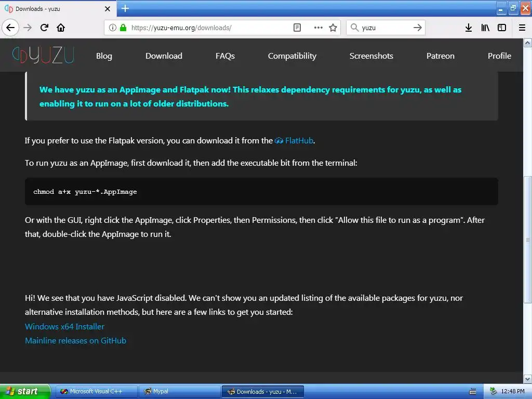This screenshot has height=399, width=532.
Task: Click the search magnifier icon
Action: coord(354,28)
